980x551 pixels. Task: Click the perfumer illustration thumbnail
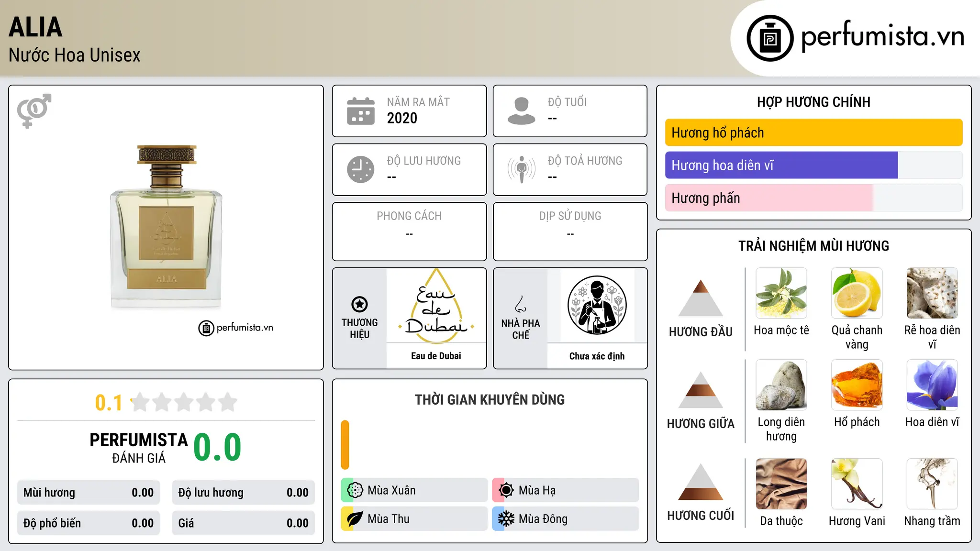click(597, 305)
